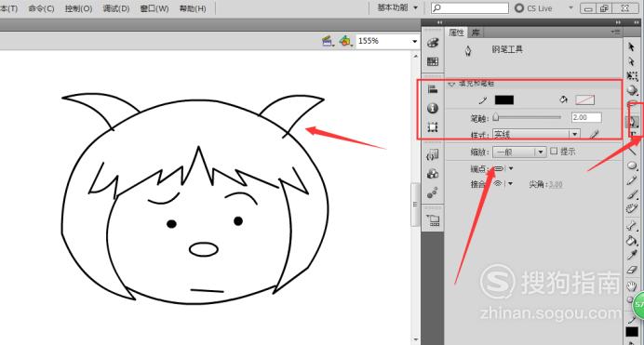
Task: Click the 钢笔工具 pen icon in Properties
Action: pyautogui.click(x=468, y=51)
